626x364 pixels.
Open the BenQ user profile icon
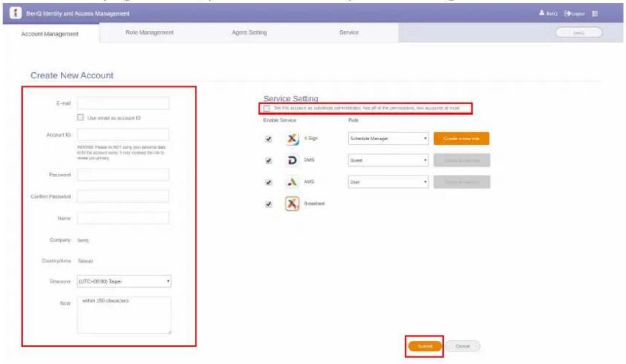click(x=542, y=13)
